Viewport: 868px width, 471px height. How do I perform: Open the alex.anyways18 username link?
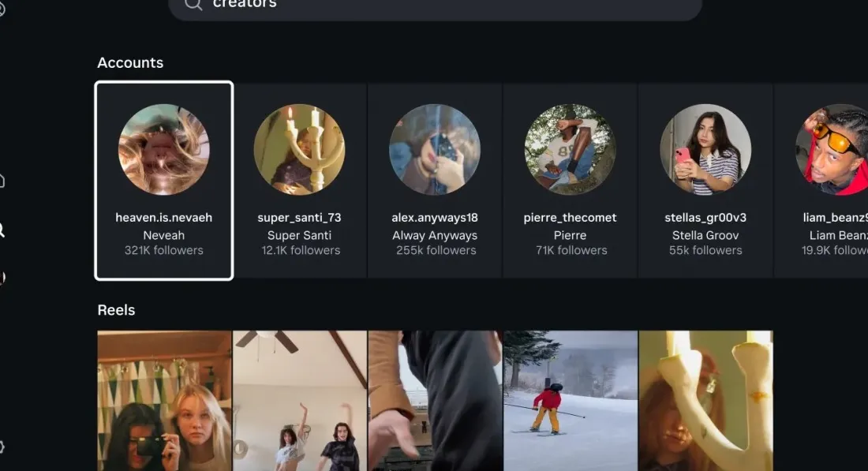click(x=435, y=217)
